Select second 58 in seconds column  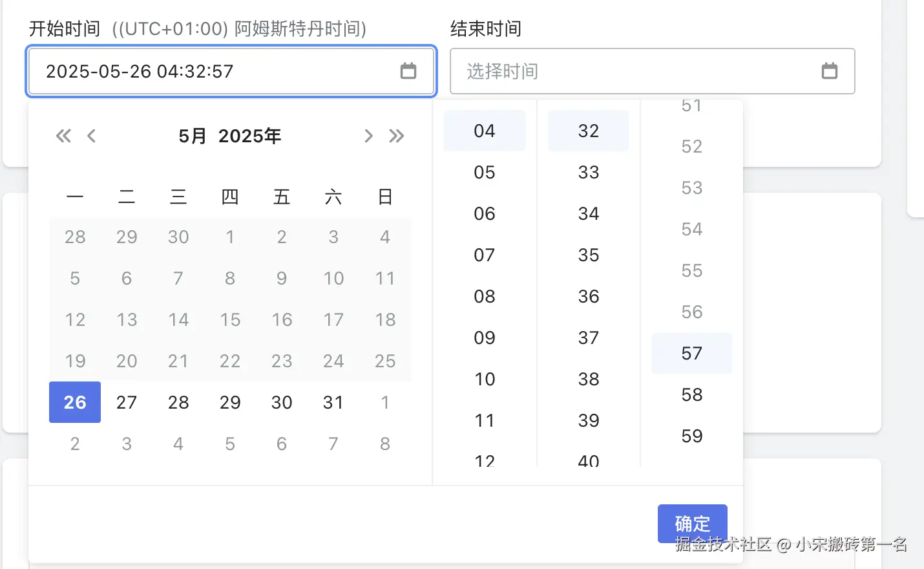pyautogui.click(x=692, y=394)
